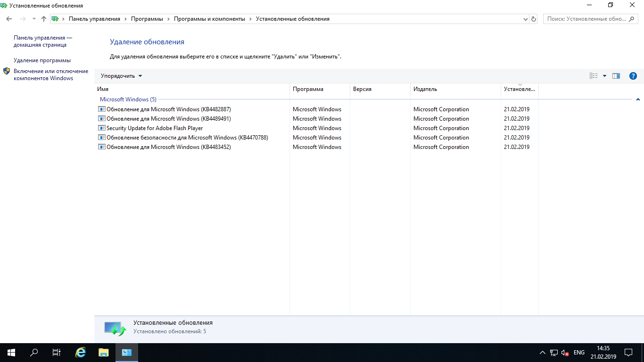Open Программы и компоненты breadcrumb
The width and height of the screenshot is (644, 362).
209,19
